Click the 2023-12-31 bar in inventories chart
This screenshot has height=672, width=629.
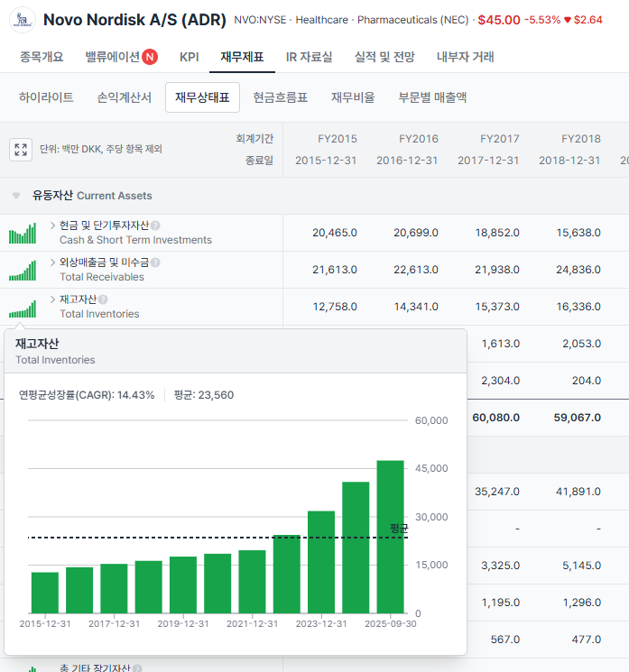(x=321, y=562)
